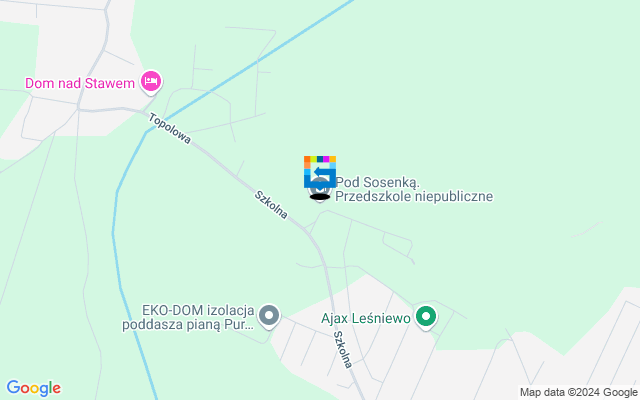Click the Szkolna label near the preschool
This screenshot has width=640, height=400.
(271, 204)
